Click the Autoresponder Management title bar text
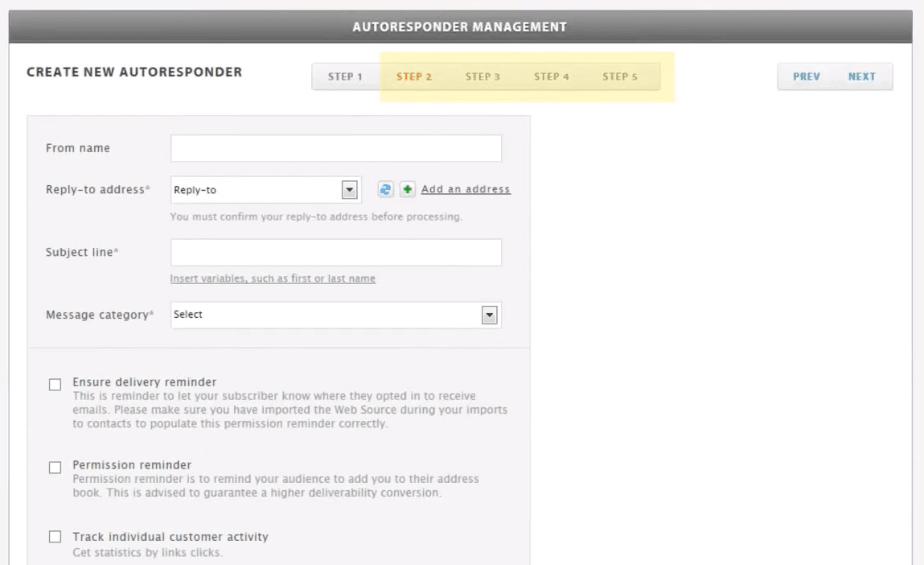The height and width of the screenshot is (565, 924). (x=460, y=27)
